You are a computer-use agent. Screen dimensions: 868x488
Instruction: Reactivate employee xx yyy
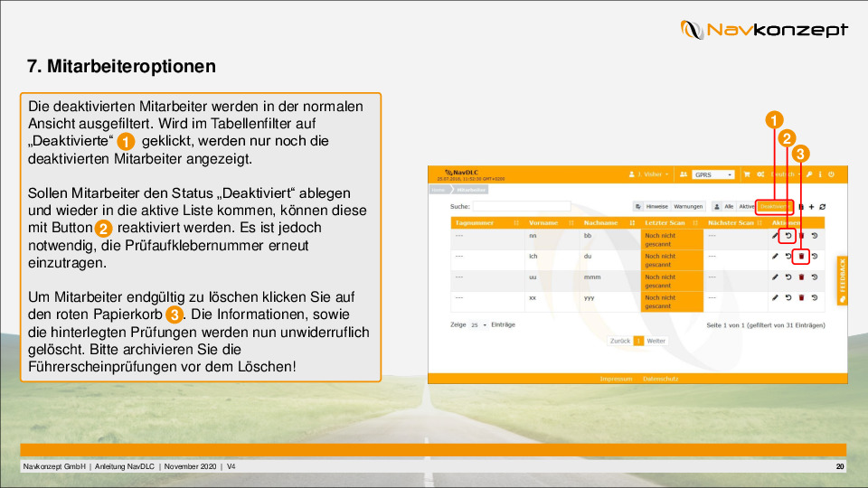tap(788, 297)
